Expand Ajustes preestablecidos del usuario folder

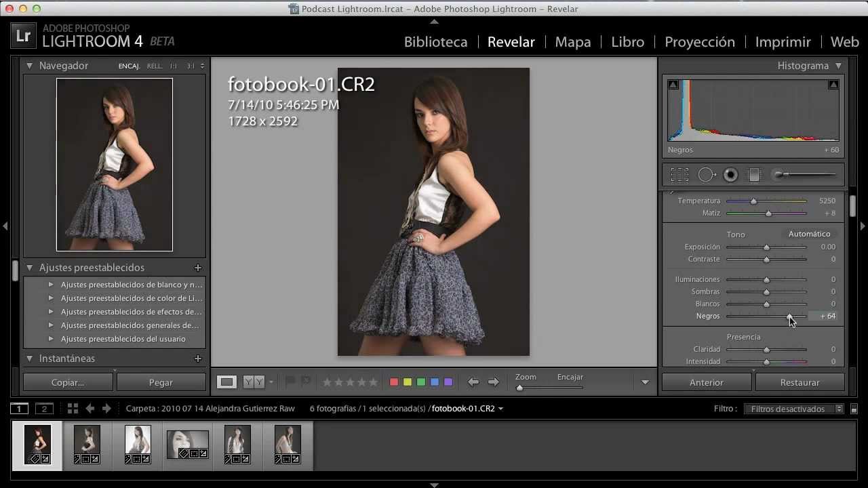[x=51, y=339]
